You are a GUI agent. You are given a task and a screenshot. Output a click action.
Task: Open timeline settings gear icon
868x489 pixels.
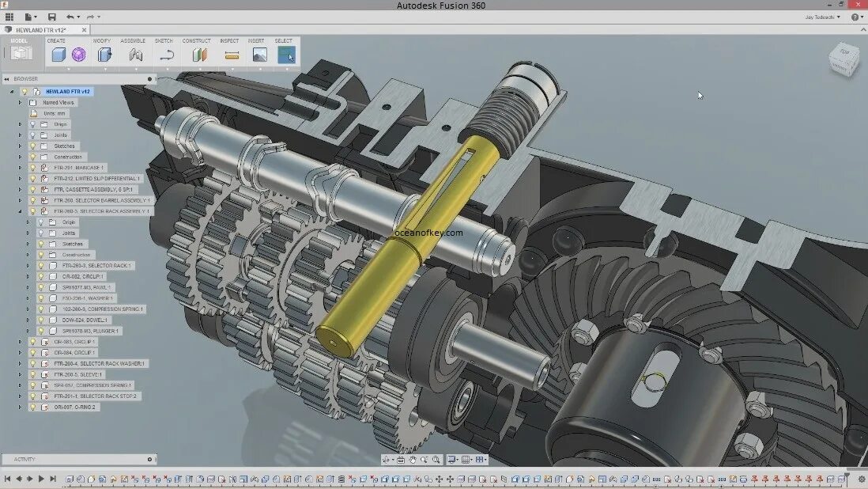click(x=862, y=479)
